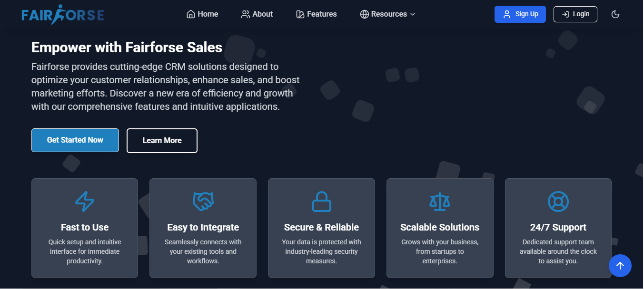Click the handshake icon
This screenshot has height=289, width=644.
pyautogui.click(x=203, y=202)
